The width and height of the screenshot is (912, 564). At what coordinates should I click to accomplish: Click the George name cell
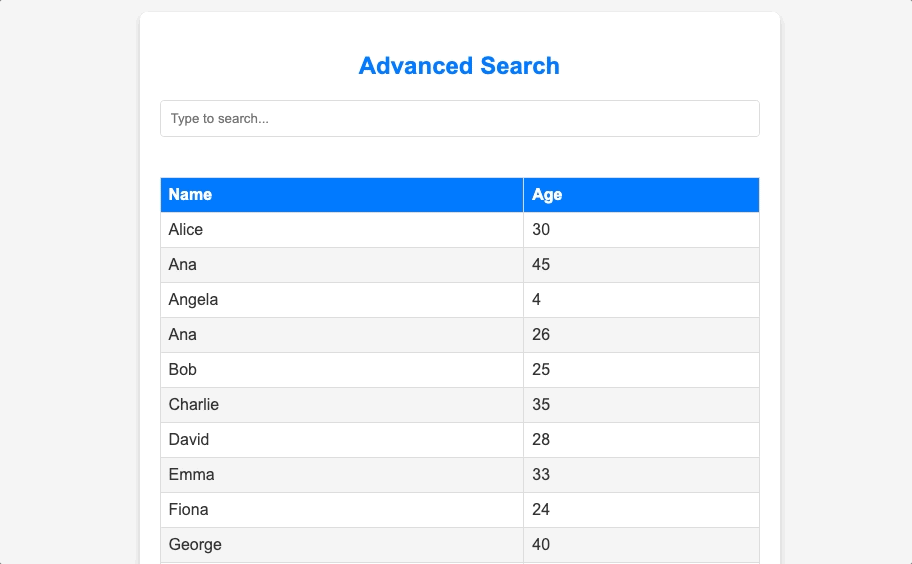coord(342,545)
